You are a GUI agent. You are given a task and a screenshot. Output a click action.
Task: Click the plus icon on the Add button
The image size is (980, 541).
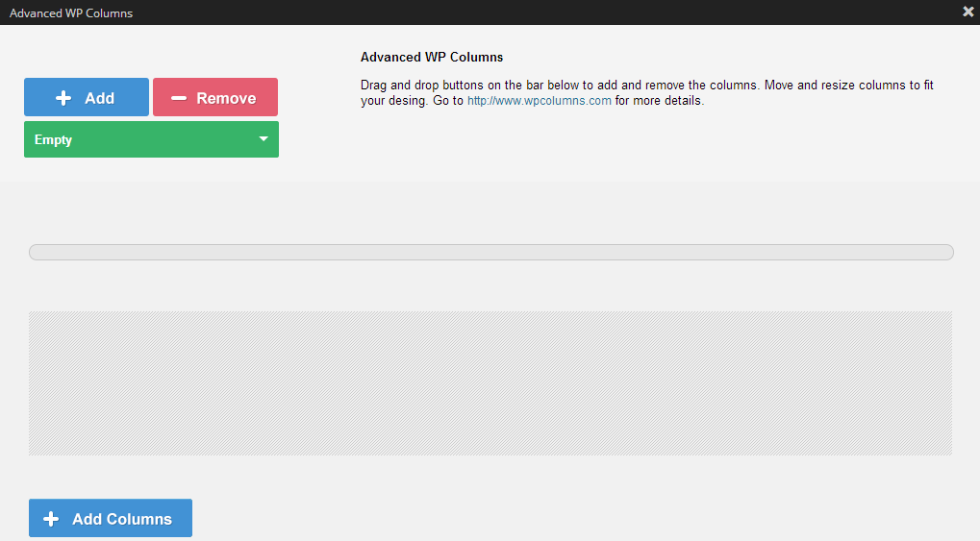[63, 98]
